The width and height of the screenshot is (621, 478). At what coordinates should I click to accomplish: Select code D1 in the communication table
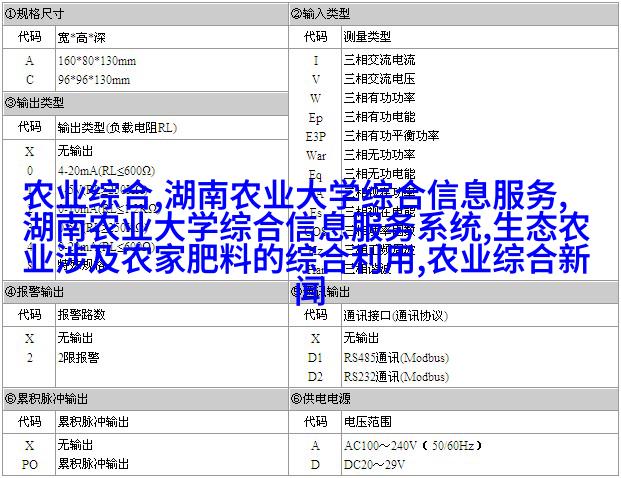pyautogui.click(x=316, y=358)
